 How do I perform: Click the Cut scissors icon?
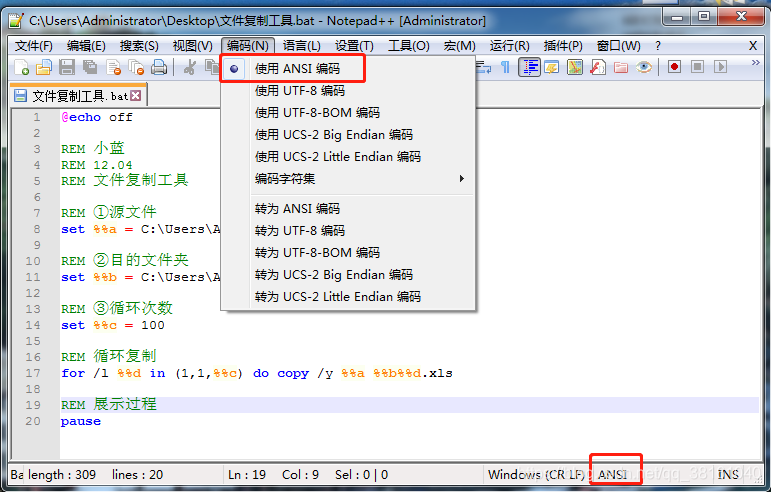pyautogui.click(x=189, y=67)
